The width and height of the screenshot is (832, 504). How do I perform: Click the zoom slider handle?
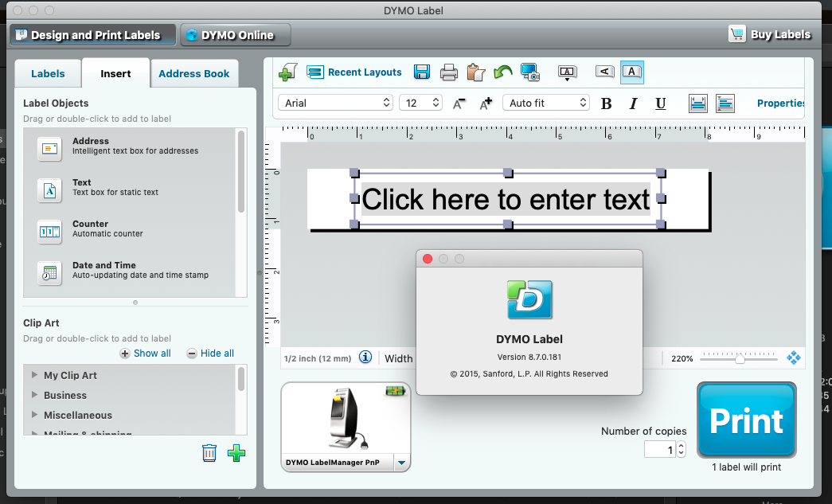740,359
